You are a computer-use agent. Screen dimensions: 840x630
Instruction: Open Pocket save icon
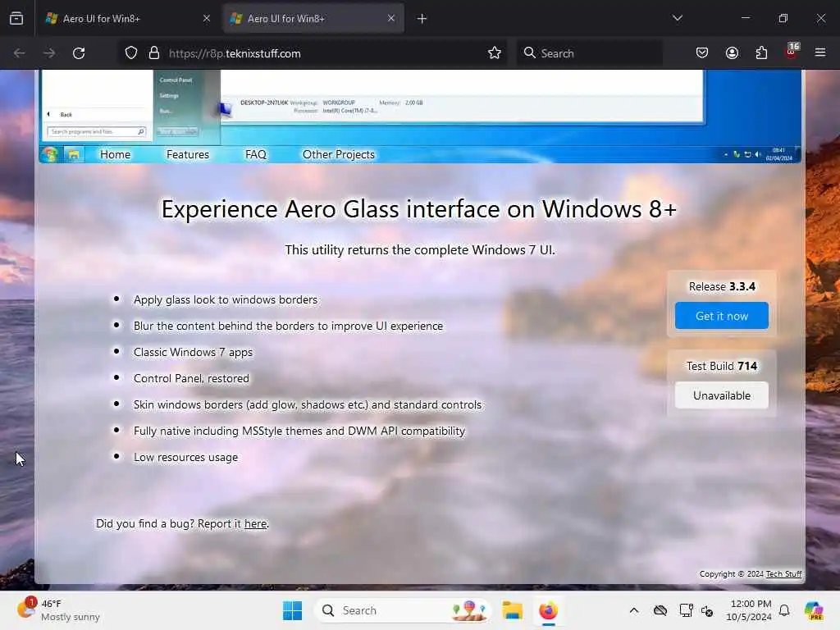(702, 52)
